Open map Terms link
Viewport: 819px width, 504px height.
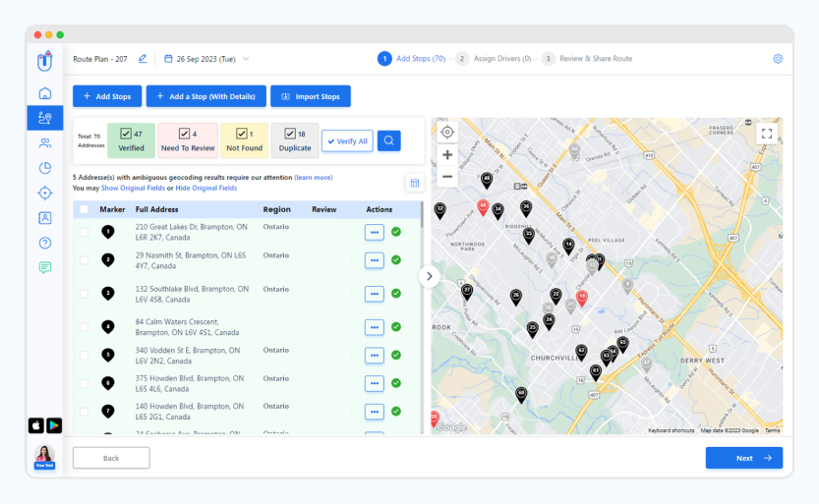[772, 430]
